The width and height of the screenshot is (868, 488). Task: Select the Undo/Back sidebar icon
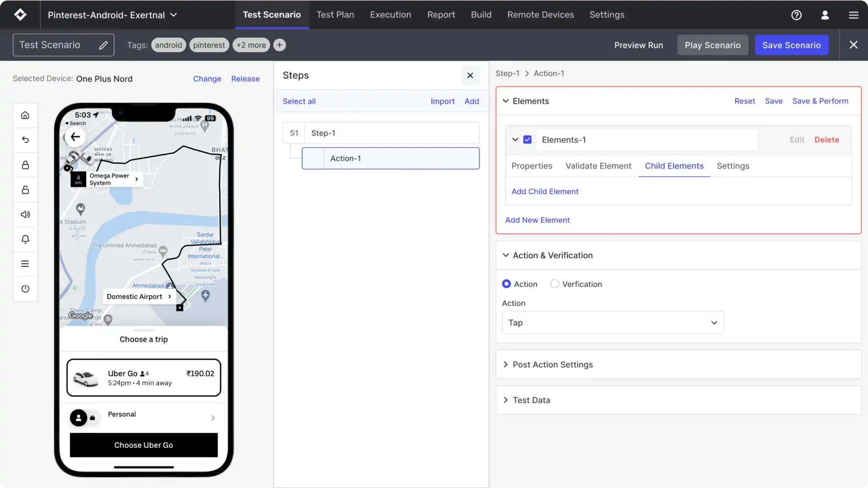tap(25, 140)
